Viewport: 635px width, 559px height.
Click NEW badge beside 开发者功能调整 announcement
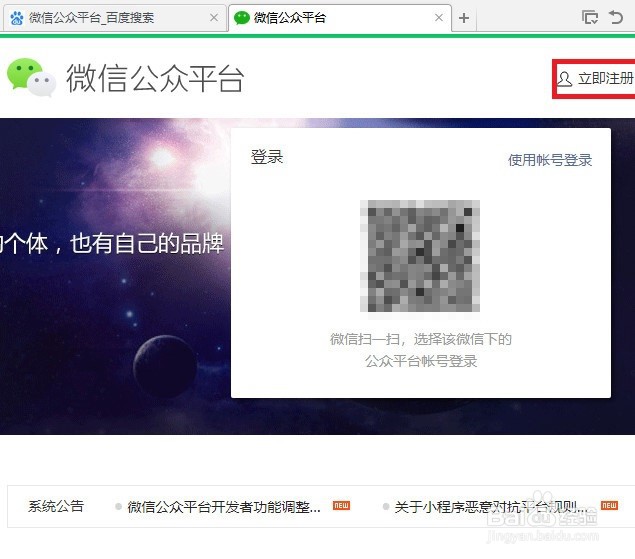click(341, 506)
